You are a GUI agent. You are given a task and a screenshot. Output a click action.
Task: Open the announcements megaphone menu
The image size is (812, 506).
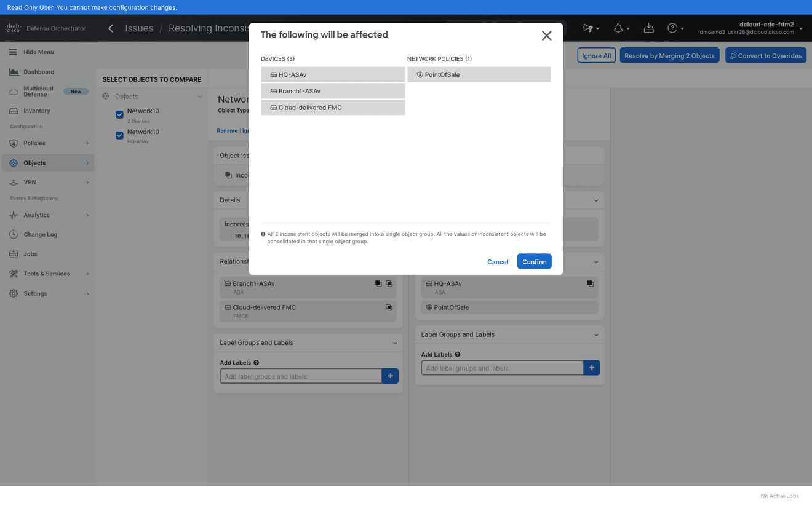coord(591,28)
